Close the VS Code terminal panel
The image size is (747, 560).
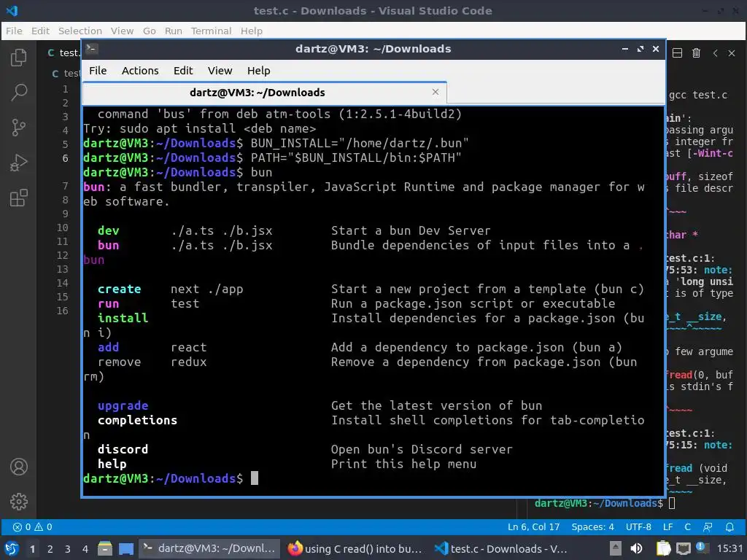732,52
